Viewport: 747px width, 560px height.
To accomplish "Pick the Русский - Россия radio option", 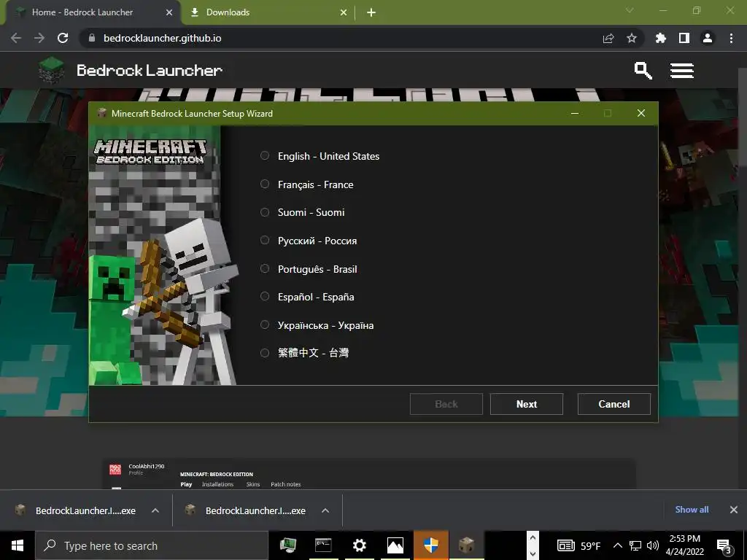I will (x=265, y=240).
